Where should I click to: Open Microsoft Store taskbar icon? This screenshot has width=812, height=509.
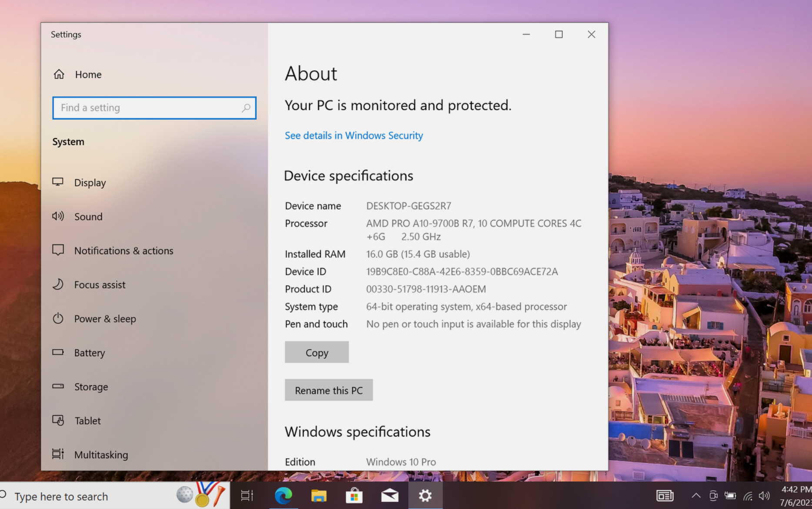(354, 496)
